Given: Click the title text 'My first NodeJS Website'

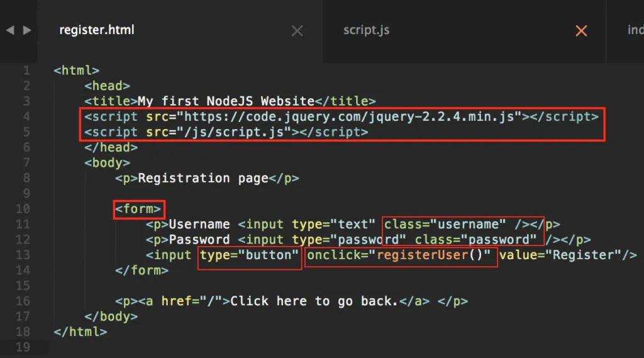Looking at the screenshot, I should coord(226,101).
